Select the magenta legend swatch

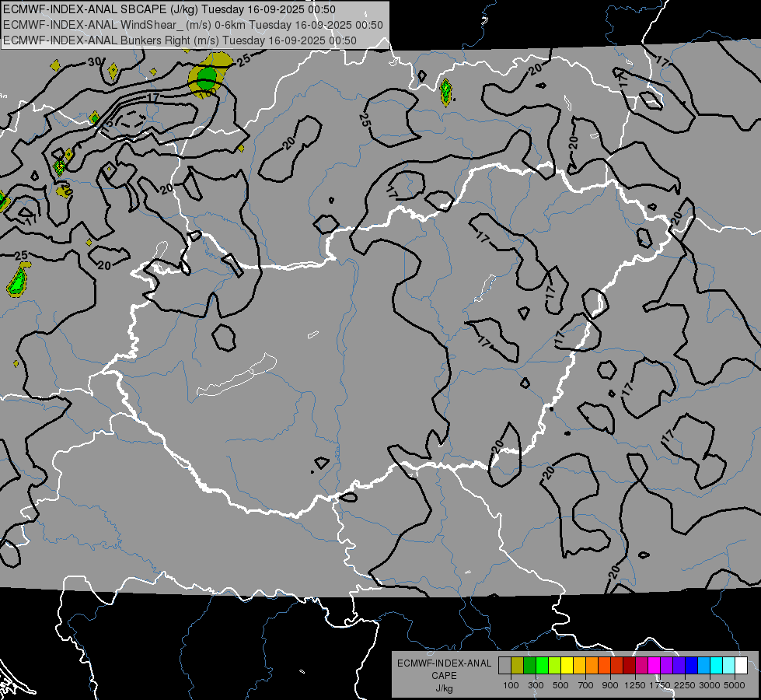click(x=655, y=666)
